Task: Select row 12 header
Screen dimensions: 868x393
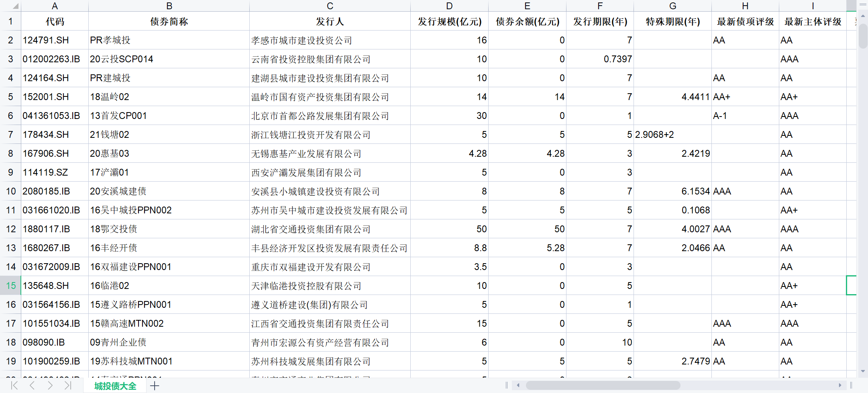Action: pos(10,229)
